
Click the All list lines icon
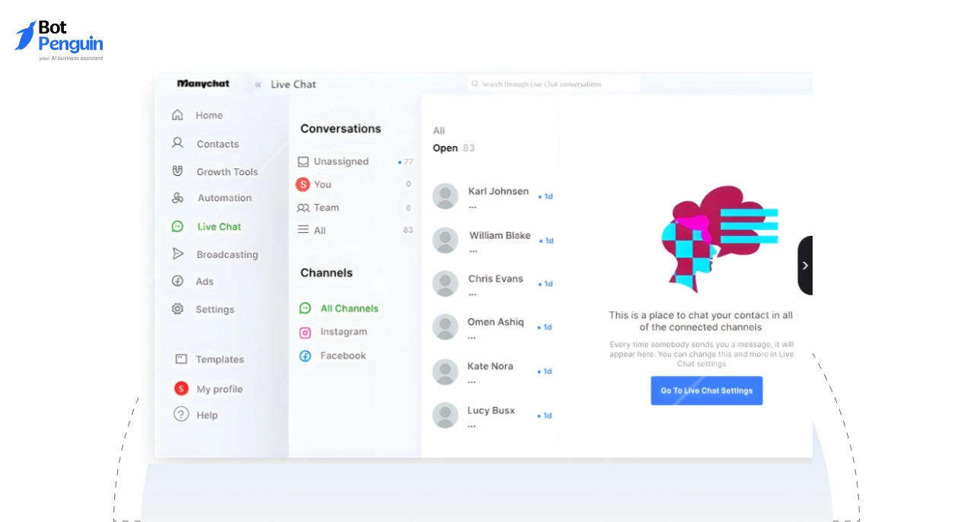point(303,230)
